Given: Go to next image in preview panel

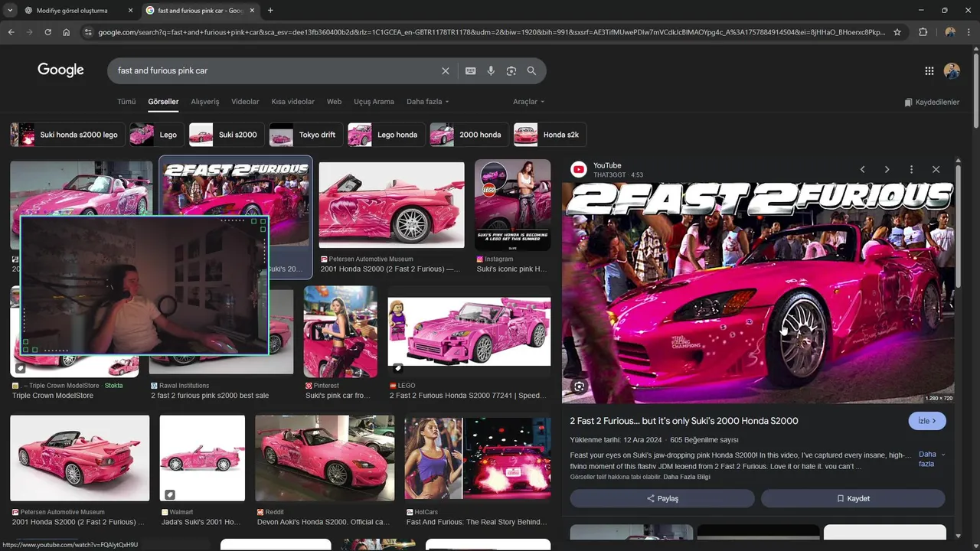Looking at the screenshot, I should coord(887,169).
